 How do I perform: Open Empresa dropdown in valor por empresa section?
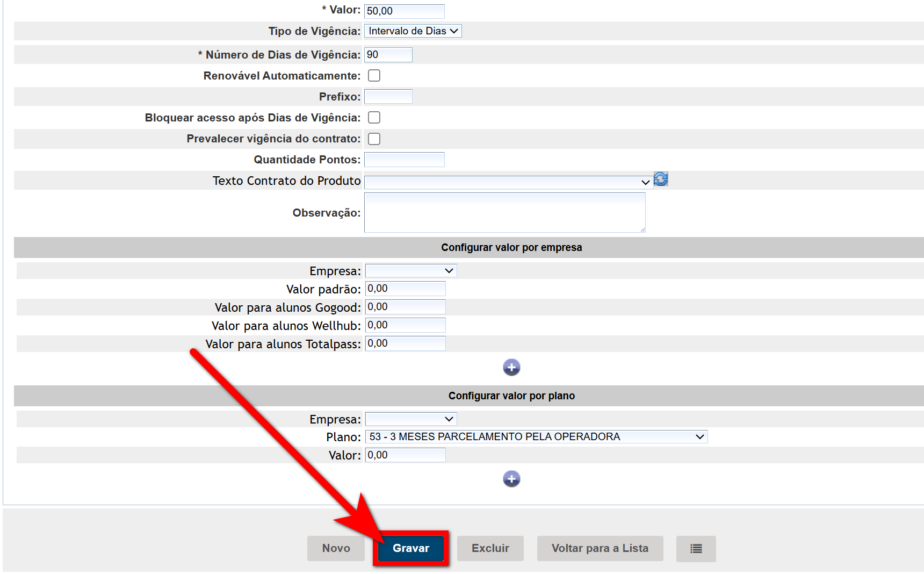coord(411,271)
